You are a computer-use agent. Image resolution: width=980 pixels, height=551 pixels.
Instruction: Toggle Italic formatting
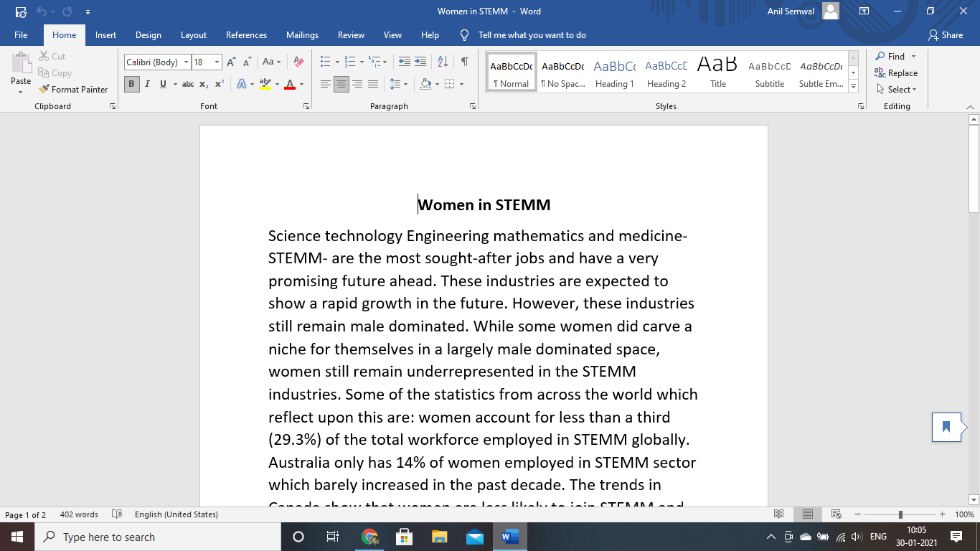(147, 85)
